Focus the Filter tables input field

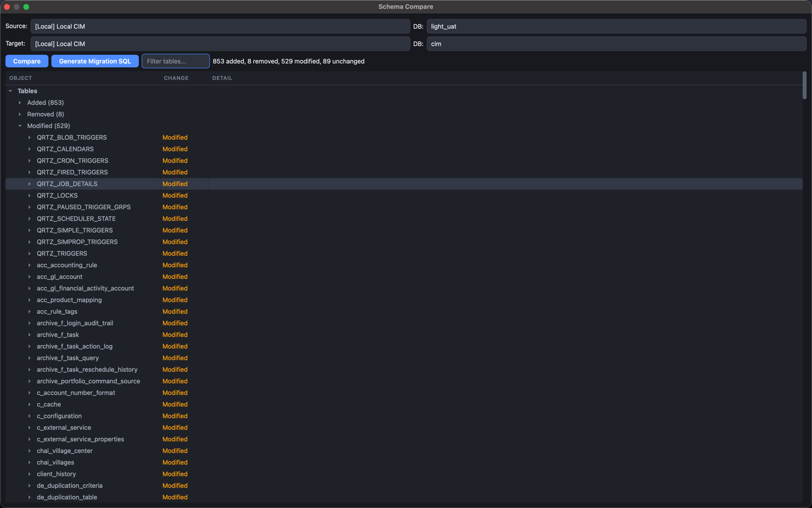(x=176, y=61)
